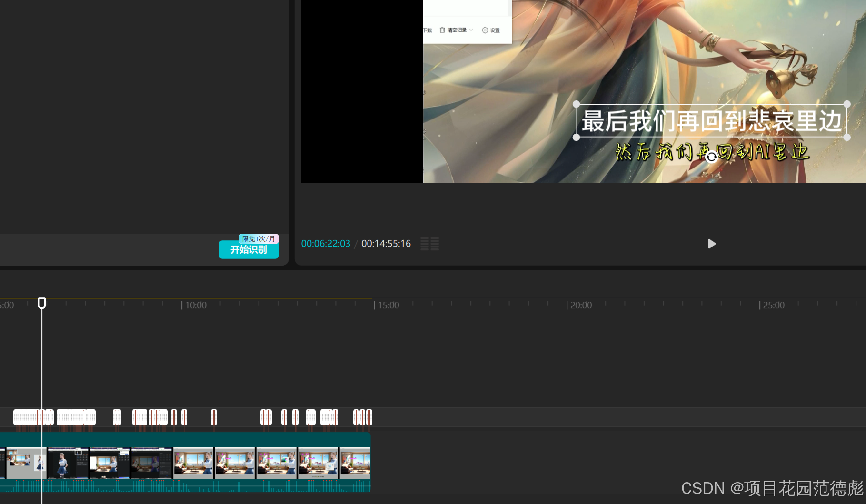This screenshot has width=866, height=504.
Task: Click the 限免1次/月 badge
Action: click(259, 238)
